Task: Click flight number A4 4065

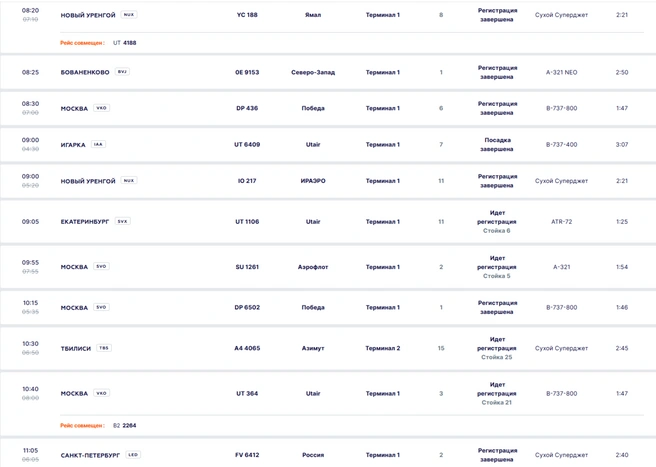Action: tap(247, 348)
